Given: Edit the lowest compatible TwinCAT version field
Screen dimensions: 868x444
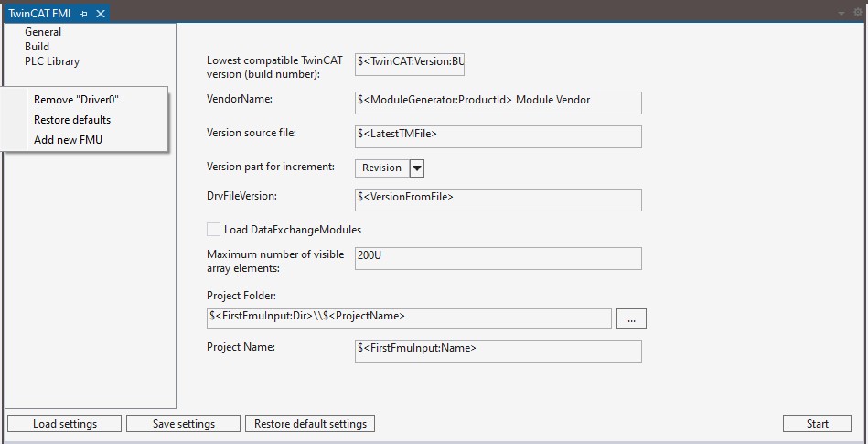Looking at the screenshot, I should click(410, 64).
